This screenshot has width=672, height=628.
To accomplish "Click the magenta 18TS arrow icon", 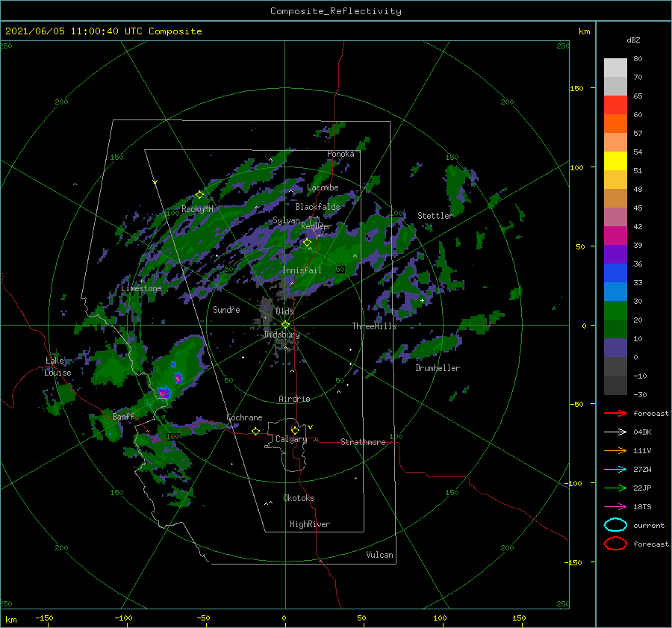I will (615, 507).
